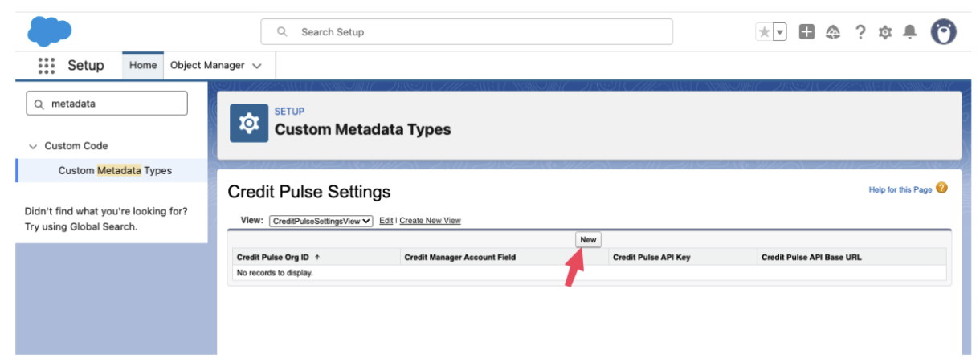
Task: Collapse the Custom Code section
Action: click(33, 146)
